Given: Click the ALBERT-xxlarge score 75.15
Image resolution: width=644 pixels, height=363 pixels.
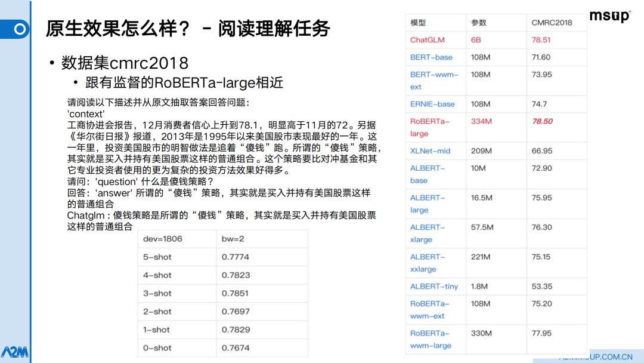Looking at the screenshot, I should 541,257.
